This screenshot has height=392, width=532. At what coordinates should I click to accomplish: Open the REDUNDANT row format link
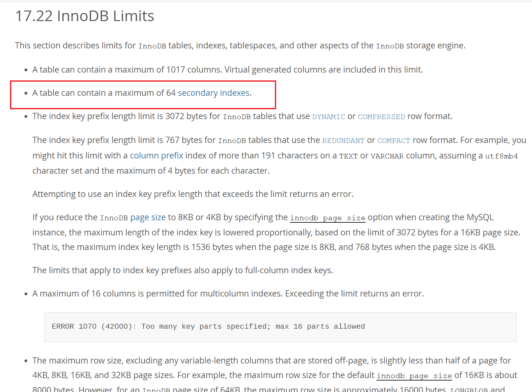pyautogui.click(x=343, y=140)
